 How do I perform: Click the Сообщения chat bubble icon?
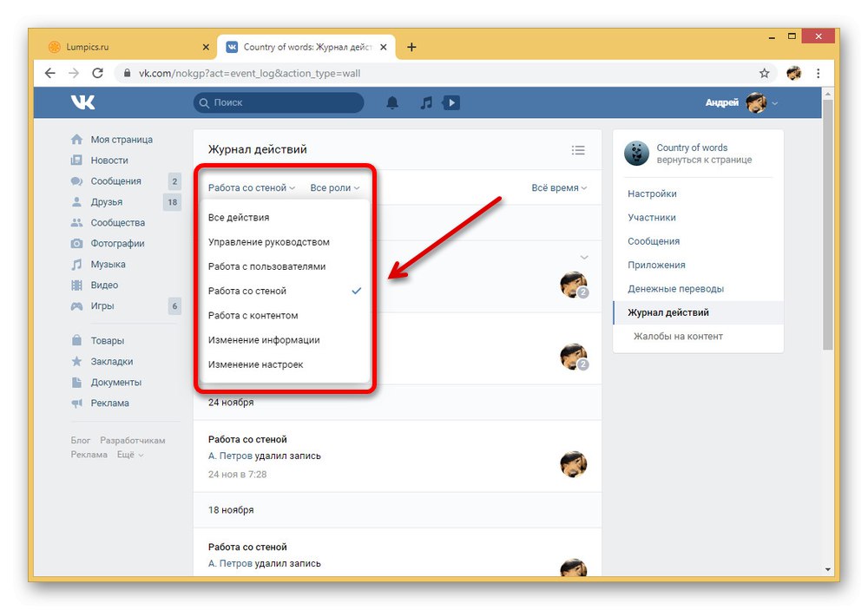[77, 181]
